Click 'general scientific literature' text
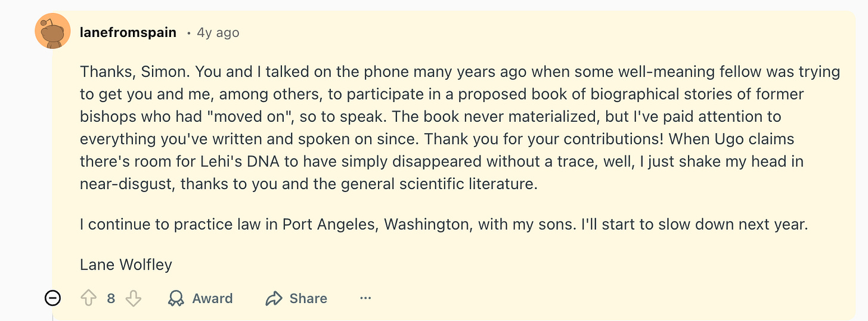The image size is (868, 321). tap(439, 184)
